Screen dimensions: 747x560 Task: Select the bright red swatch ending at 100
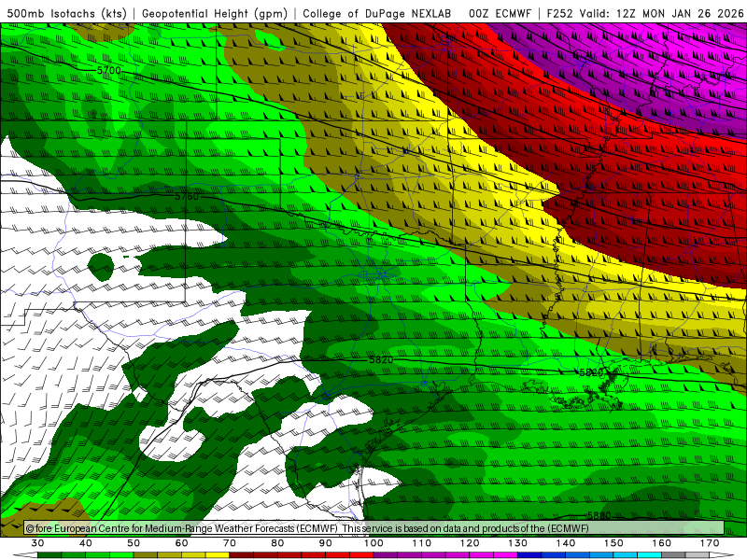point(361,554)
